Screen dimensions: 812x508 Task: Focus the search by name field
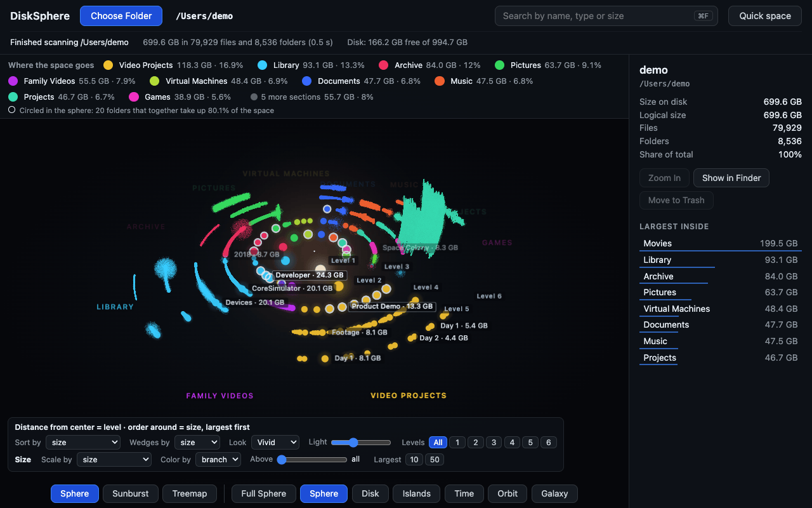[x=606, y=16]
